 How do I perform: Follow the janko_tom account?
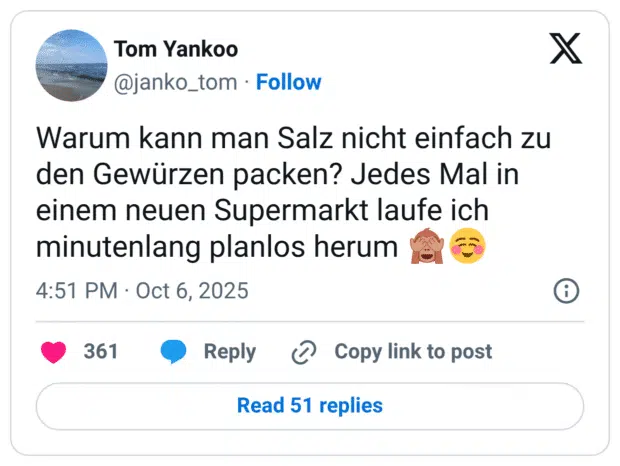point(289,82)
